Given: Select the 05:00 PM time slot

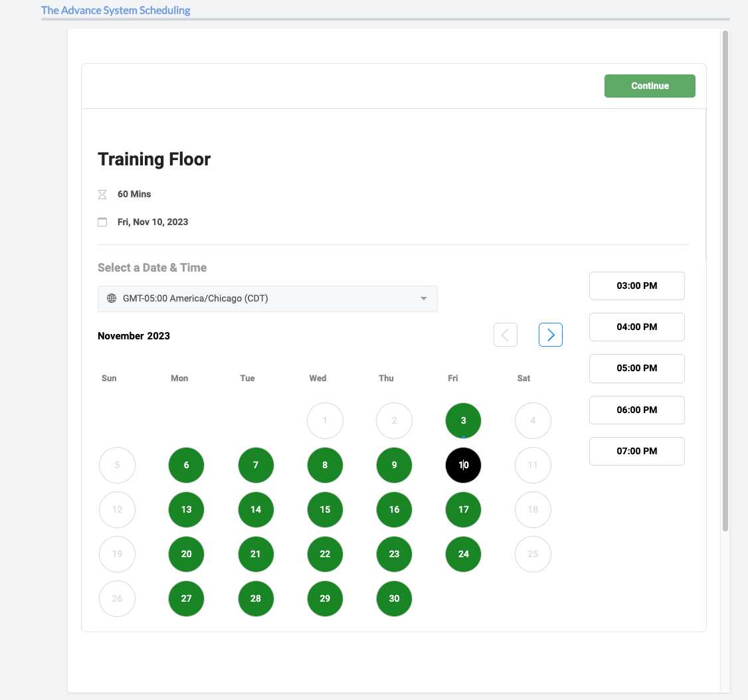Looking at the screenshot, I should [636, 368].
